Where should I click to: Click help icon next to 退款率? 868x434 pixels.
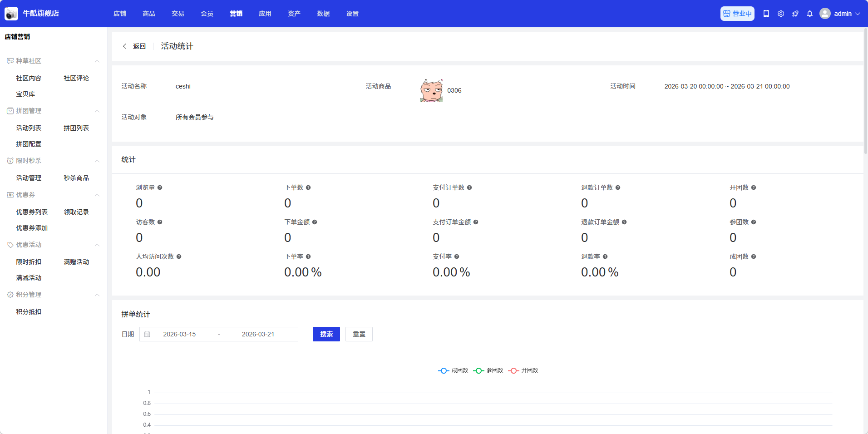coord(605,256)
